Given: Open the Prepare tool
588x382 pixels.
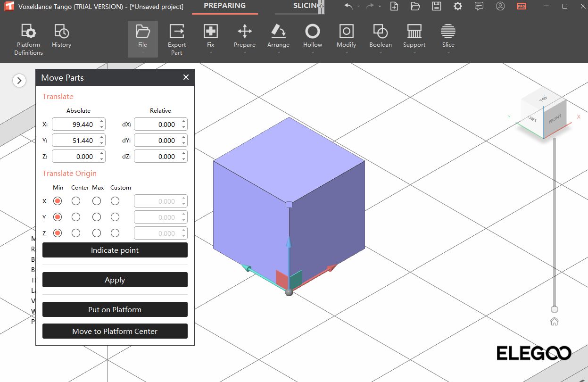Looking at the screenshot, I should tap(244, 36).
